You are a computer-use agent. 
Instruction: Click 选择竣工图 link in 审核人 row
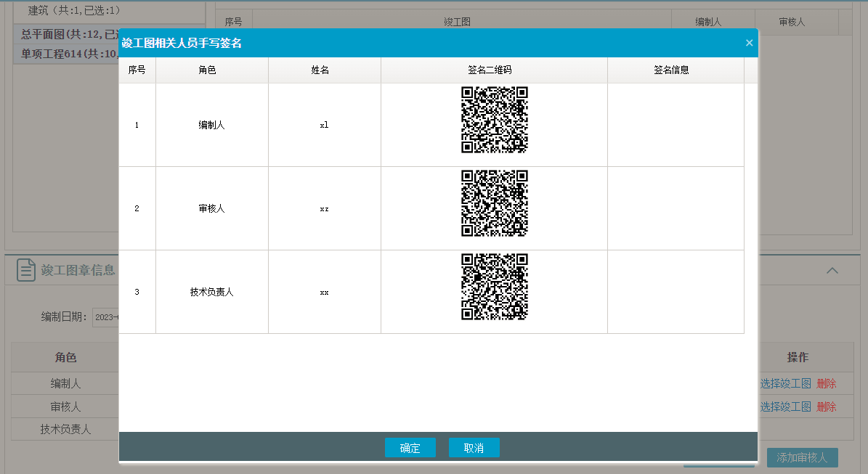[785, 406]
